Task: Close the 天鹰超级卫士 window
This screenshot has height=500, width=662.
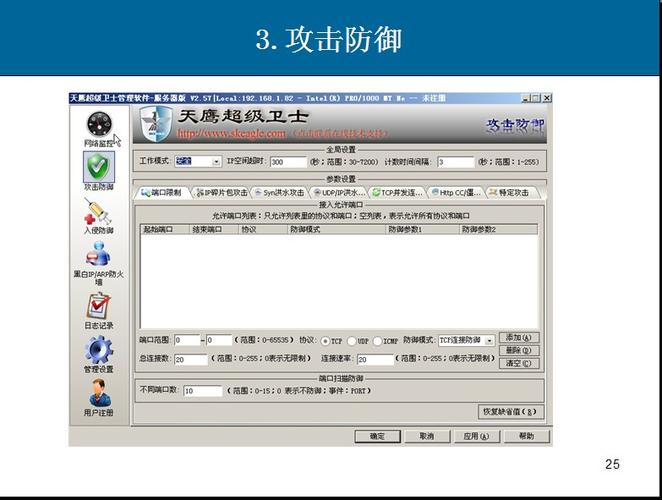Action: tap(547, 98)
